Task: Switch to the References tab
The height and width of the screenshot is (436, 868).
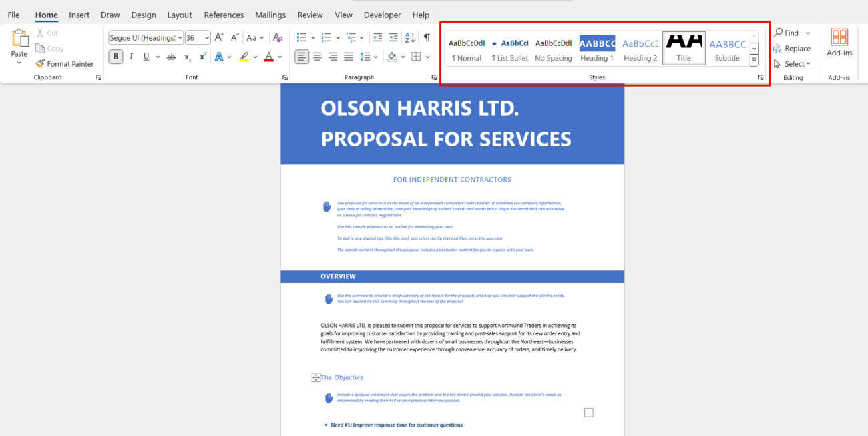Action: (x=224, y=15)
